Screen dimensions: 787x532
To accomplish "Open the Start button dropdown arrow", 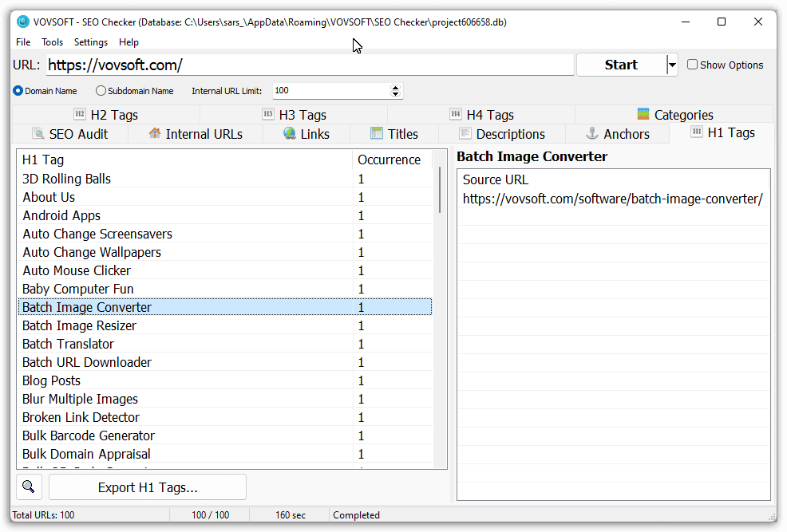I will pos(672,65).
